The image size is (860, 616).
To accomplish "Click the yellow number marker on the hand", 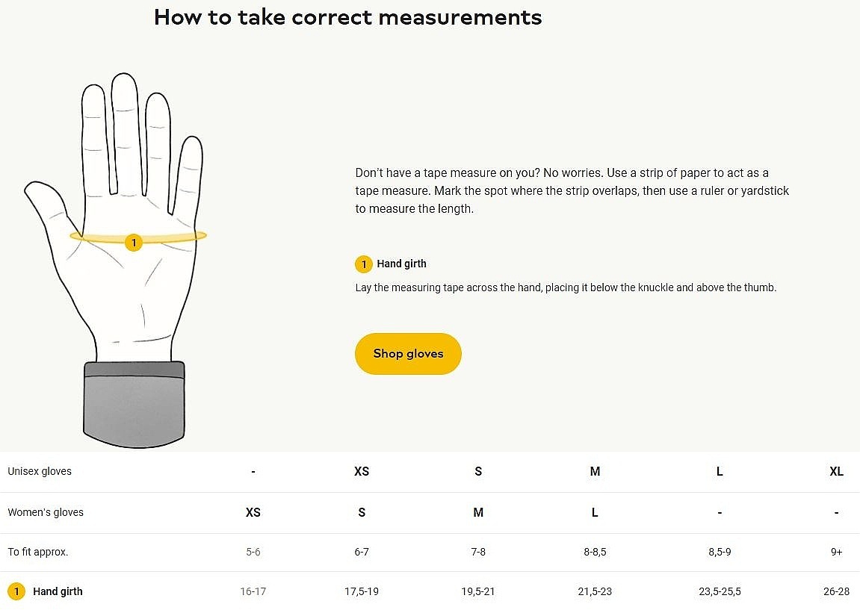I will 133,243.
